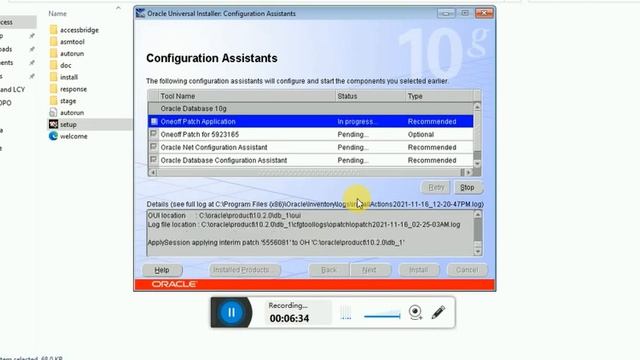Select the install folder icon

[x=53, y=77]
